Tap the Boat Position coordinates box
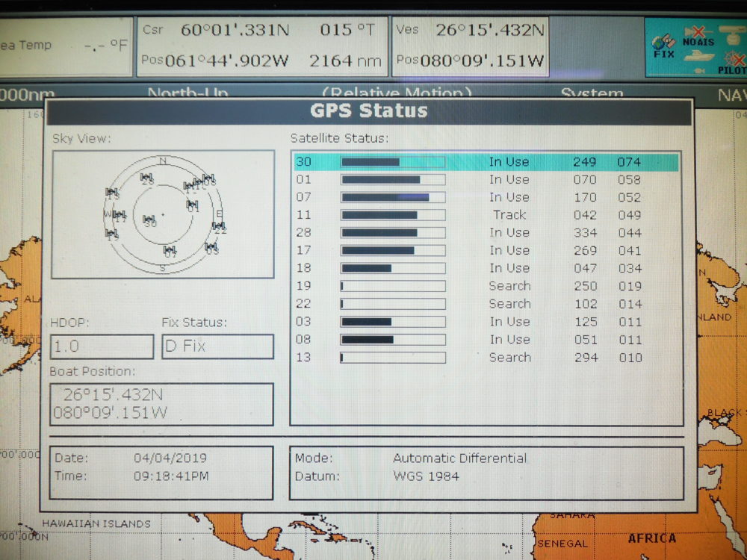Screen dimensions: 747x560 click(161, 404)
